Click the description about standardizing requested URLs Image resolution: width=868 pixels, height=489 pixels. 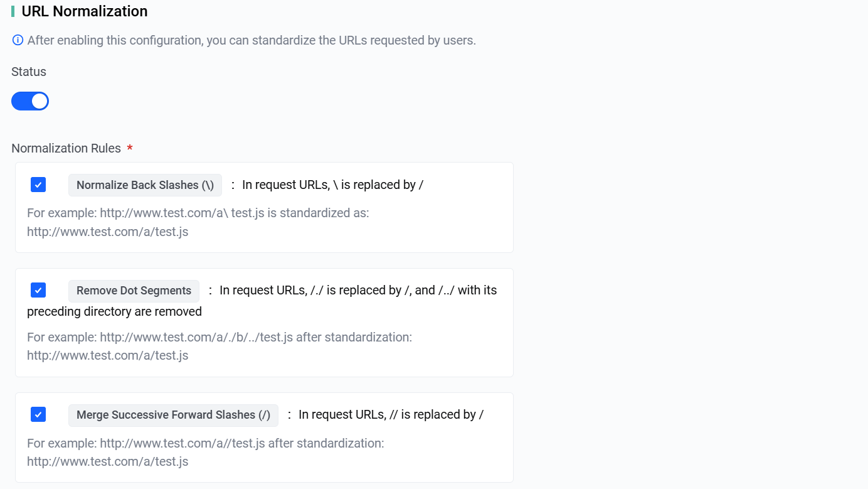[x=251, y=40]
